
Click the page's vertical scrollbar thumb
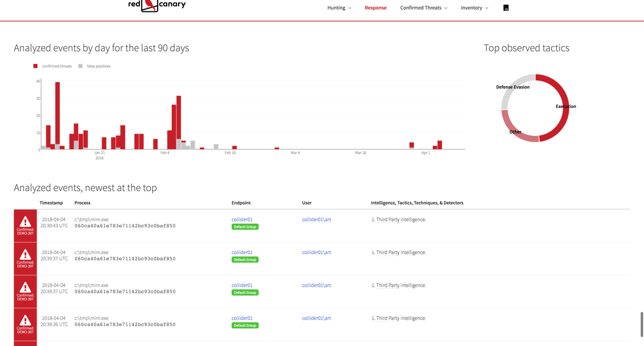tap(642, 324)
